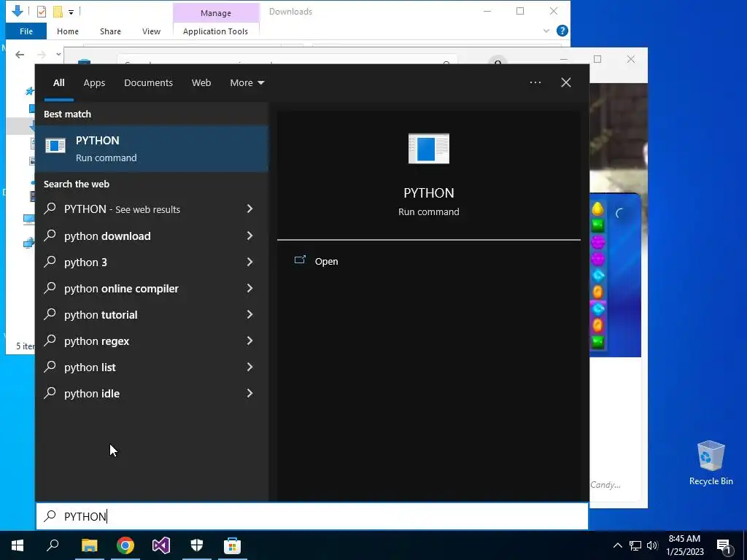Select the Recycle Bin desktop icon
This screenshot has height=560, width=747.
(x=711, y=463)
